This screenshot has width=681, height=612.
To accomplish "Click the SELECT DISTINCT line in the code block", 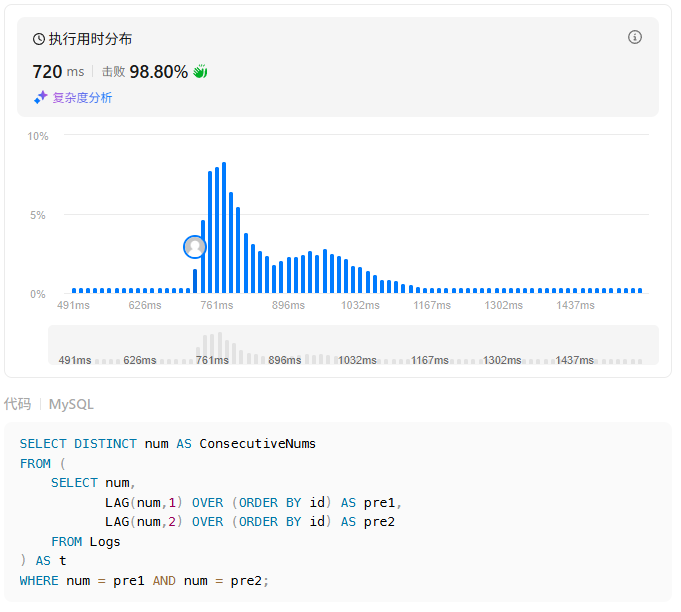I will 167,443.
